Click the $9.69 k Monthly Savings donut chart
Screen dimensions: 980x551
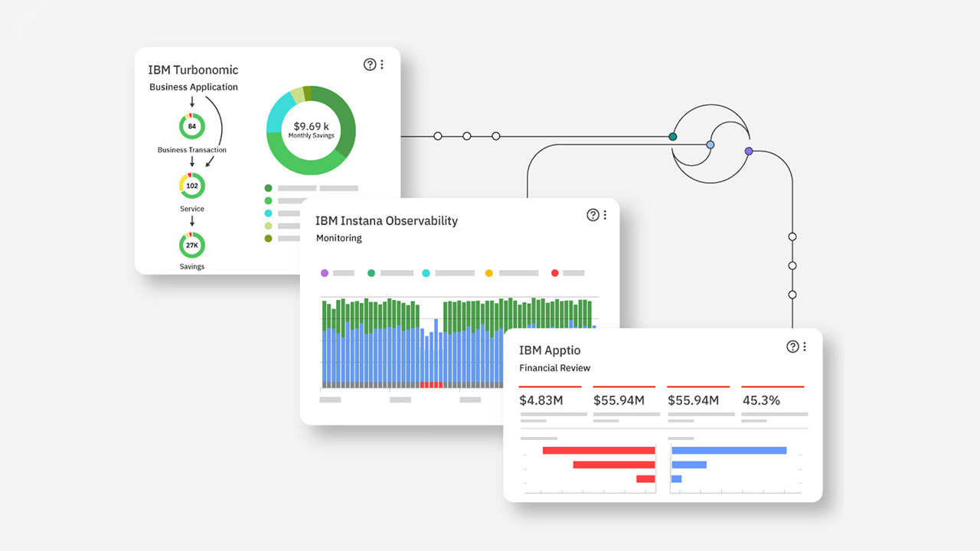[311, 129]
